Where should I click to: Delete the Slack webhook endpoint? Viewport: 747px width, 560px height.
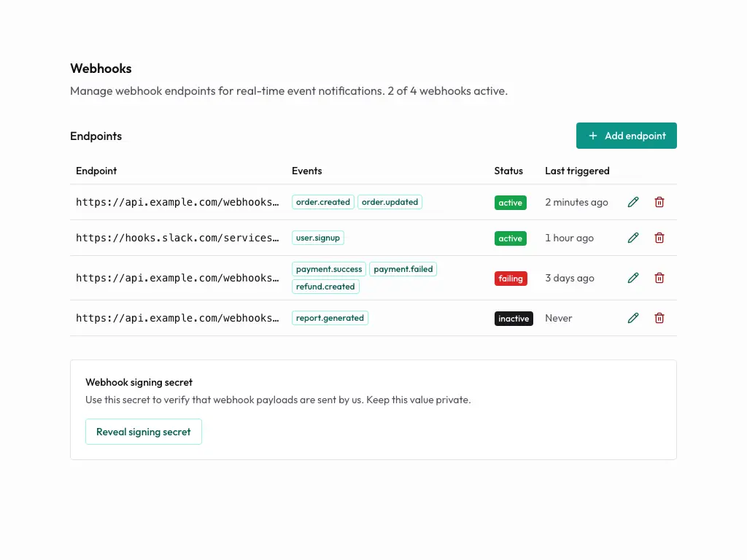click(x=659, y=238)
